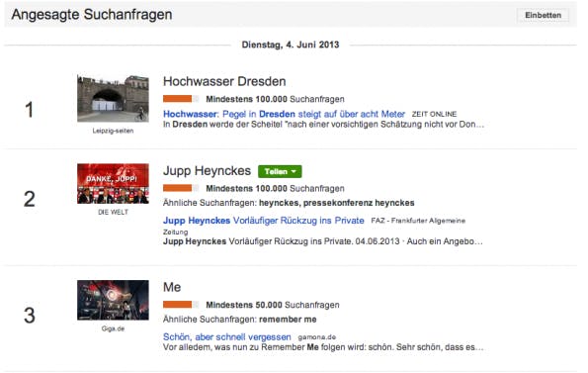
Task: Select the Hochwasser Dresden search title
Action: coord(224,81)
